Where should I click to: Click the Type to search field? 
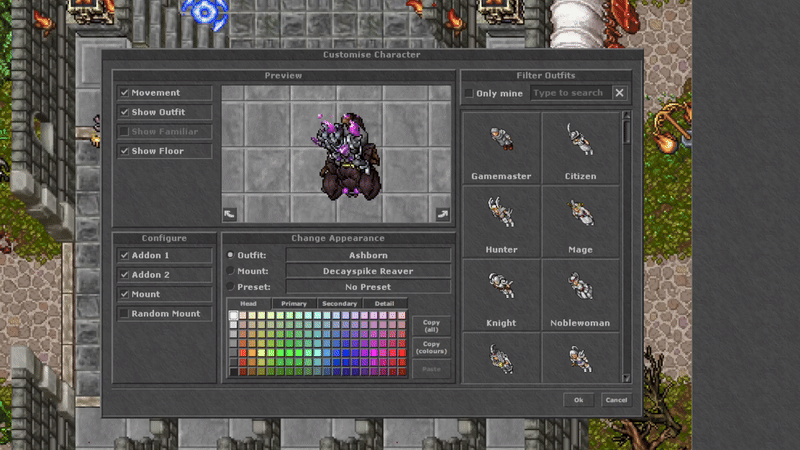tap(570, 93)
